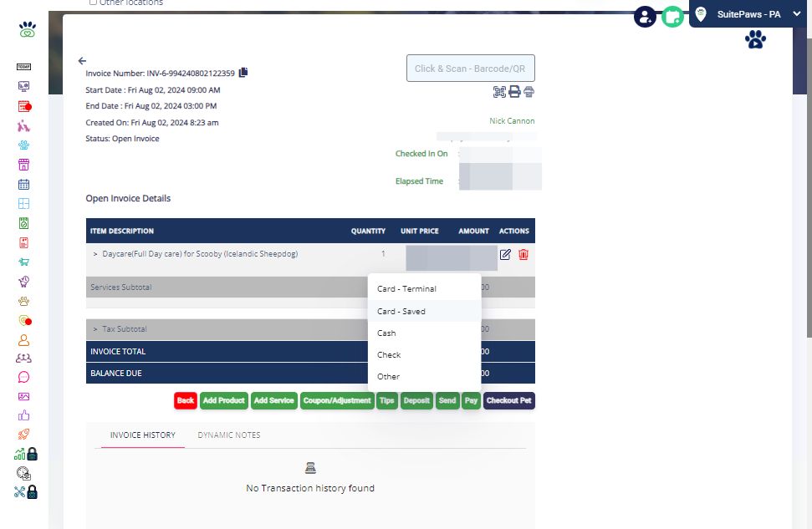Click the Pay button
The width and height of the screenshot is (812, 529).
472,400
